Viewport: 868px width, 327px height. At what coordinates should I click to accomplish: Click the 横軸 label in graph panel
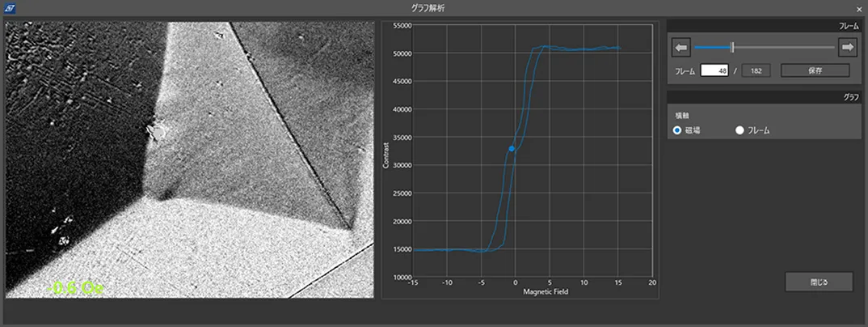[x=682, y=116]
